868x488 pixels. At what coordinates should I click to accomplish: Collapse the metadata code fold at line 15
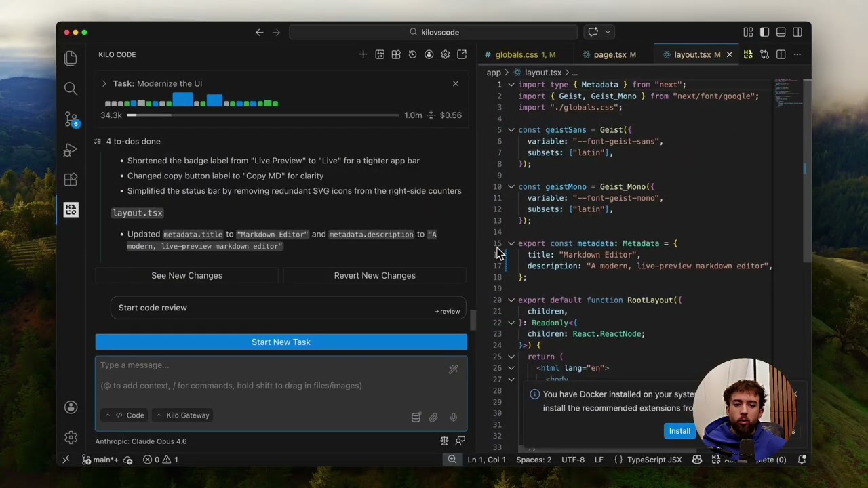pyautogui.click(x=511, y=243)
